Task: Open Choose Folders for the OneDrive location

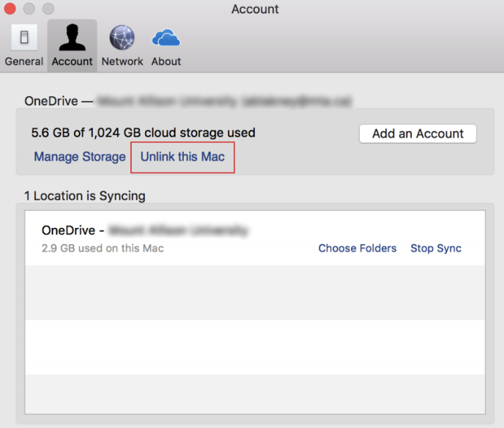Action: [x=358, y=248]
